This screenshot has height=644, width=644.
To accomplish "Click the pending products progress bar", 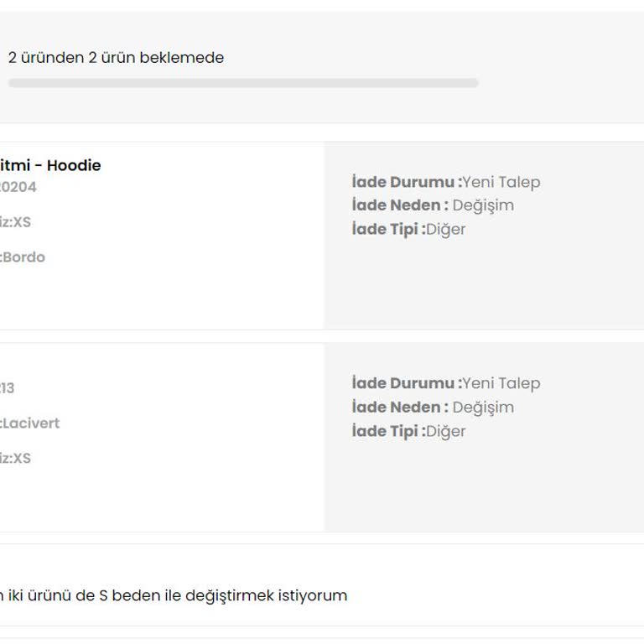I will pyautogui.click(x=242, y=83).
